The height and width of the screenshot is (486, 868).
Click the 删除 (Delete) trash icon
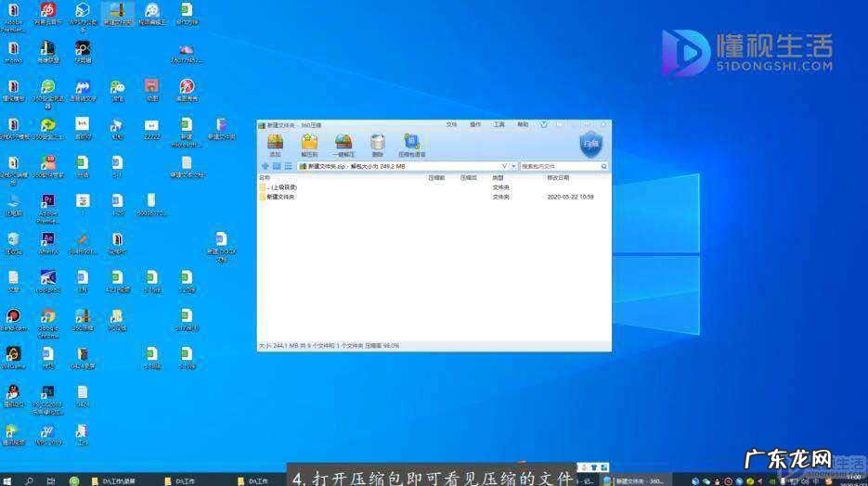point(377,144)
